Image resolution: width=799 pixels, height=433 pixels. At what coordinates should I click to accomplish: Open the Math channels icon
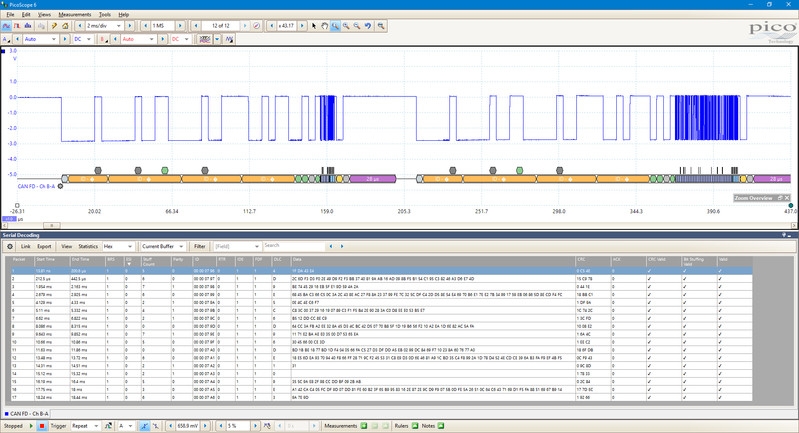coord(229,39)
